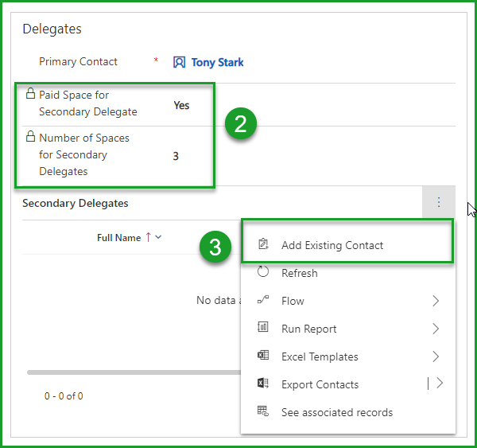Click the See associated records table icon
Screen dimensions: 477x448
tap(263, 411)
